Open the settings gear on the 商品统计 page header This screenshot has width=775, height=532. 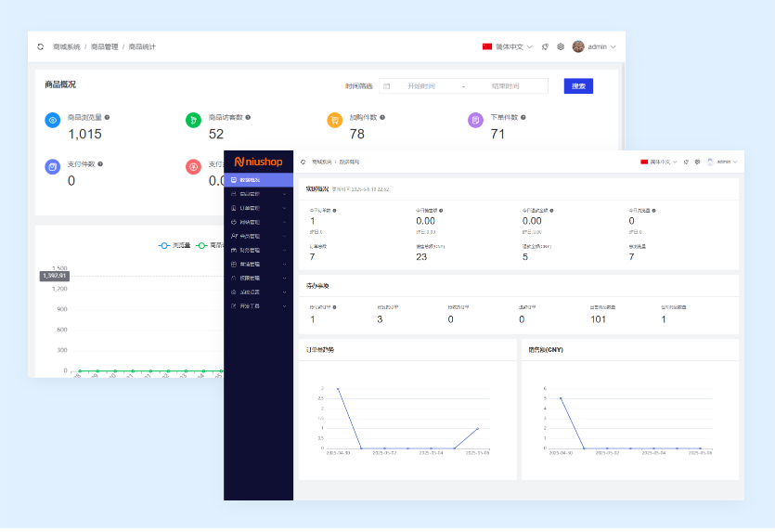tap(561, 46)
